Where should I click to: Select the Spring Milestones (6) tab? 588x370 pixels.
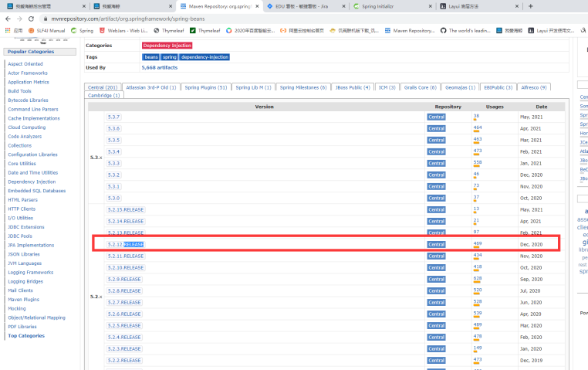pyautogui.click(x=303, y=87)
